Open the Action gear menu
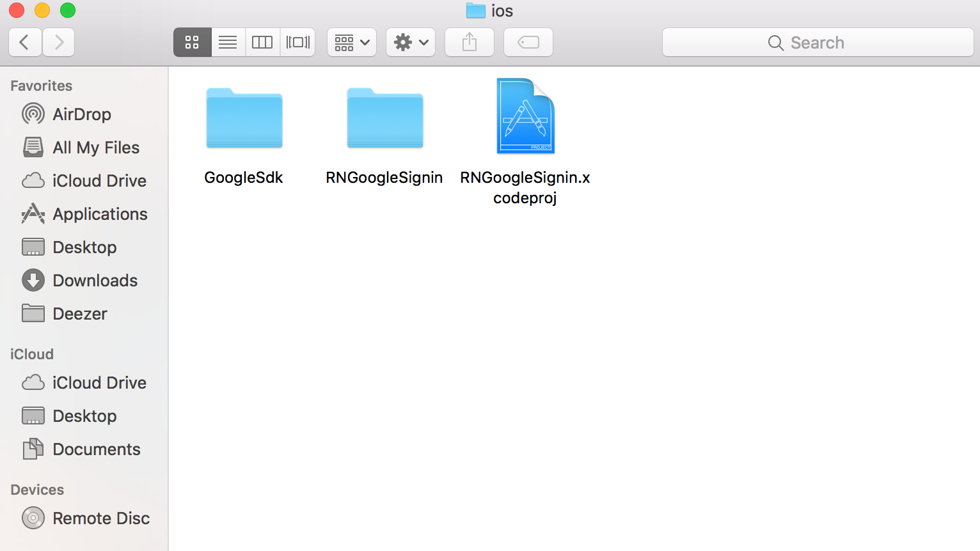Viewport: 980px width, 551px height. 411,42
